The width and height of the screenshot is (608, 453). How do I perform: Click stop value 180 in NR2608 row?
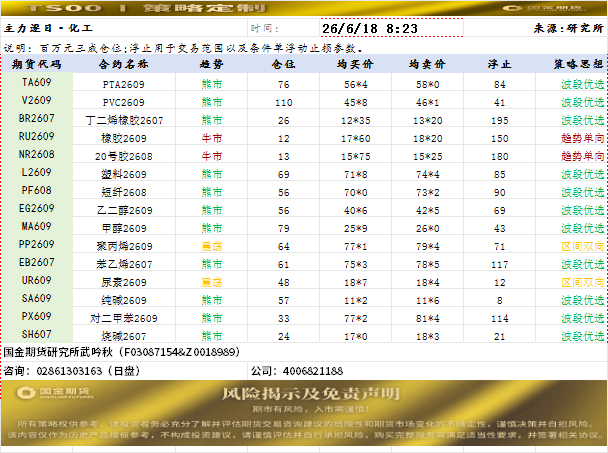(500, 157)
